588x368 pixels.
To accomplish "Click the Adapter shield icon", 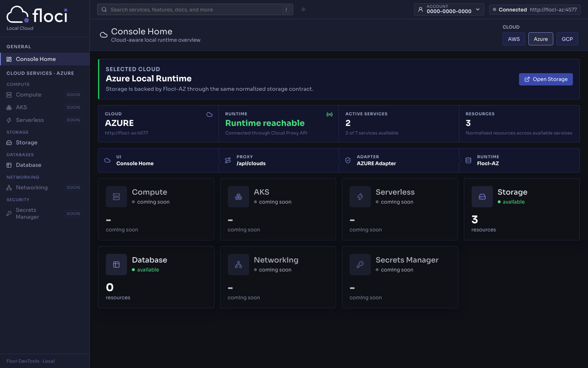I will [x=348, y=160].
